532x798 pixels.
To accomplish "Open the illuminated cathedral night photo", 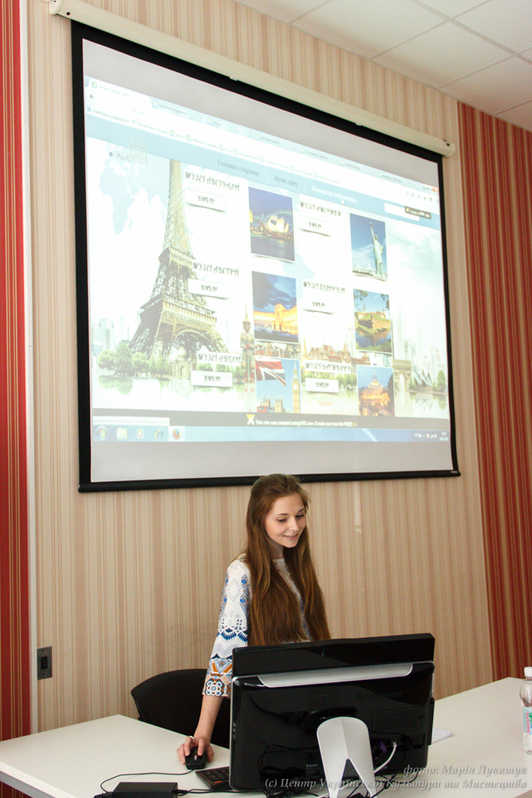I will [x=375, y=391].
